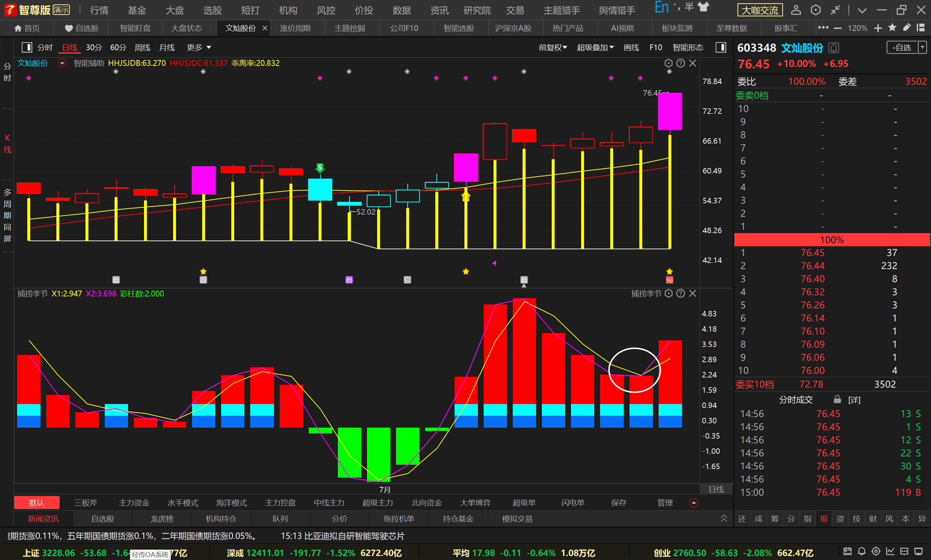
Task: Open main chart settings hexagon icon
Action: coord(668,63)
